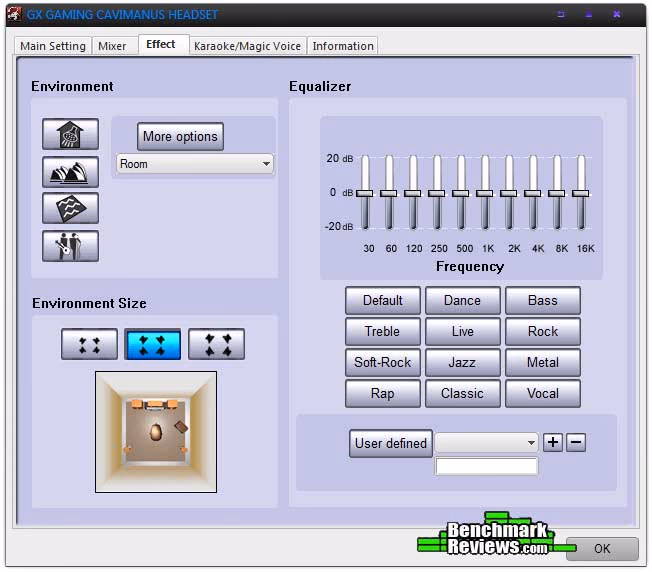The width and height of the screenshot is (652, 572).
Task: Select the opera house environment icon
Action: [x=70, y=172]
